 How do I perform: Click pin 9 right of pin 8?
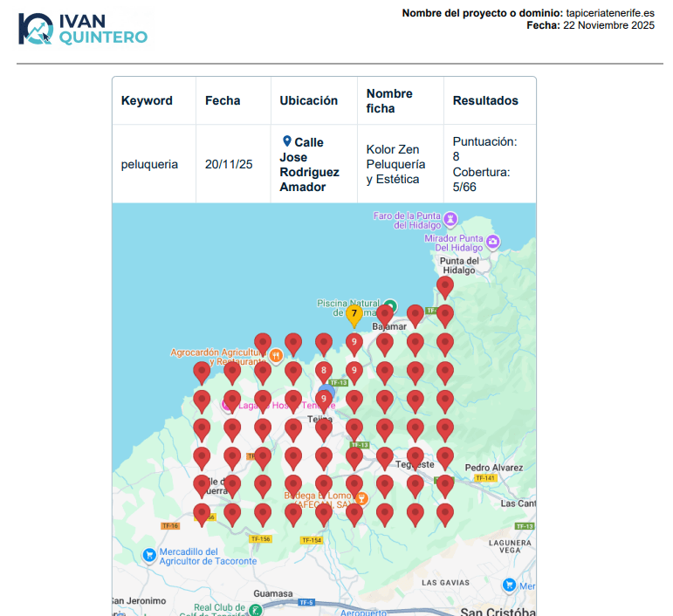tap(354, 372)
